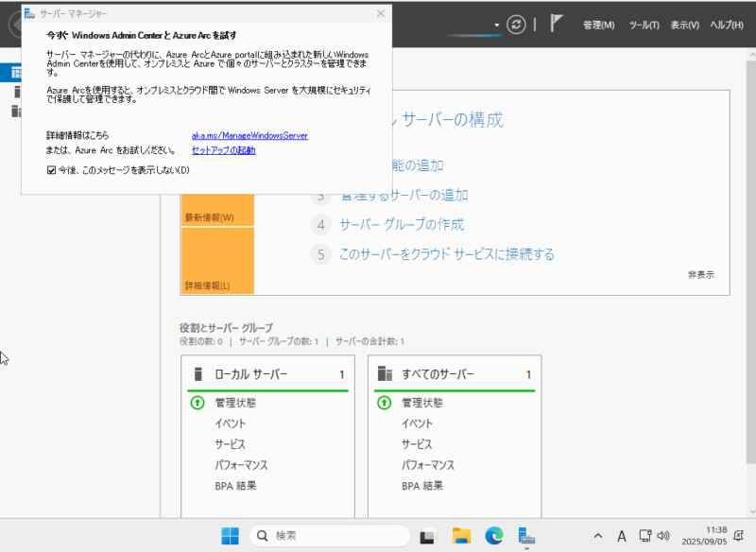Open the aka.ms/ManageWindowsServer link
This screenshot has width=756, height=552.
pyautogui.click(x=249, y=136)
